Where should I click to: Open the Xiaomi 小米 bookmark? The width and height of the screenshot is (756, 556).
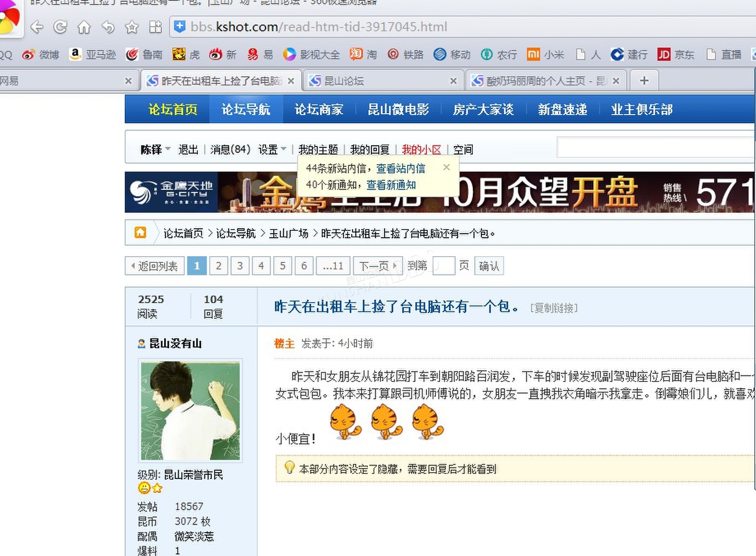click(x=545, y=54)
